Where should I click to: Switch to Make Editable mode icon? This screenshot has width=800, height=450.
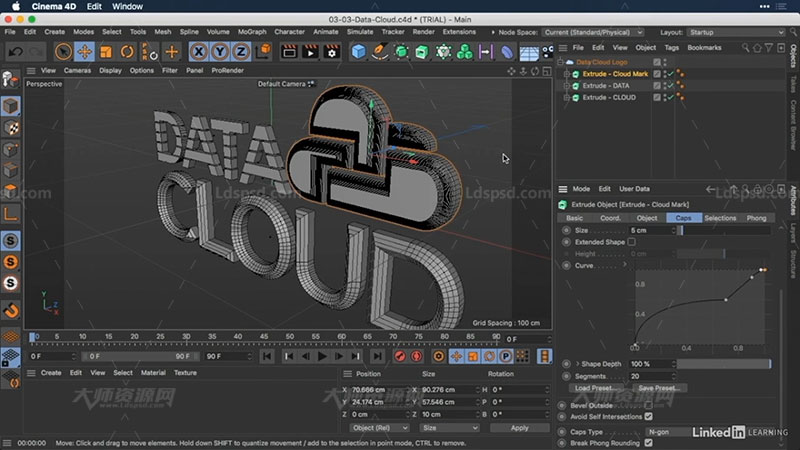pyautogui.click(x=10, y=79)
